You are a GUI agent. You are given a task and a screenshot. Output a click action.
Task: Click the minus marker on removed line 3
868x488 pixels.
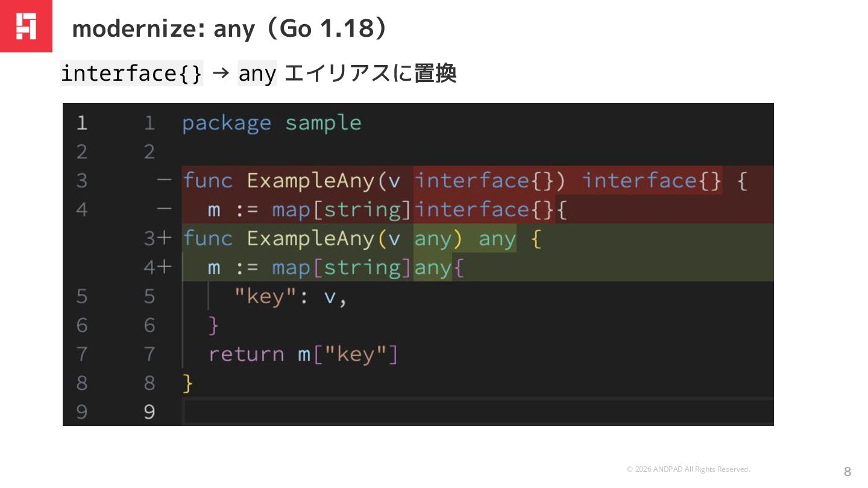point(165,180)
